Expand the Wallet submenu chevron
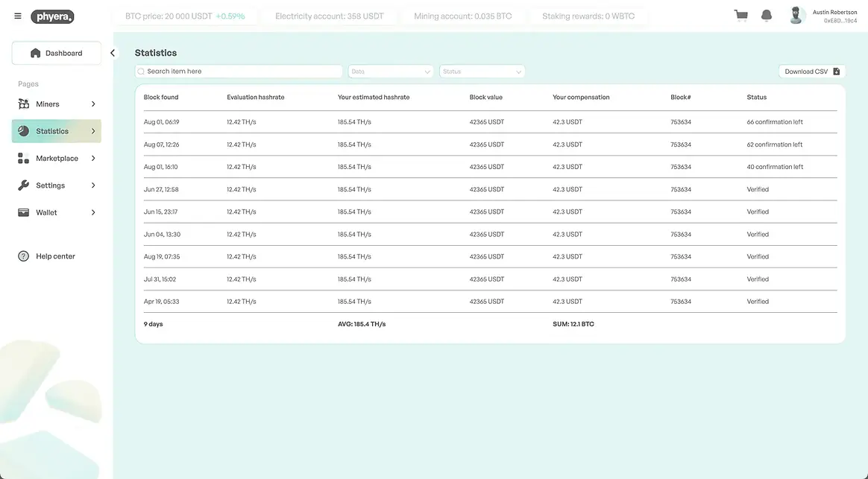This screenshot has width=868, height=479. (x=93, y=213)
